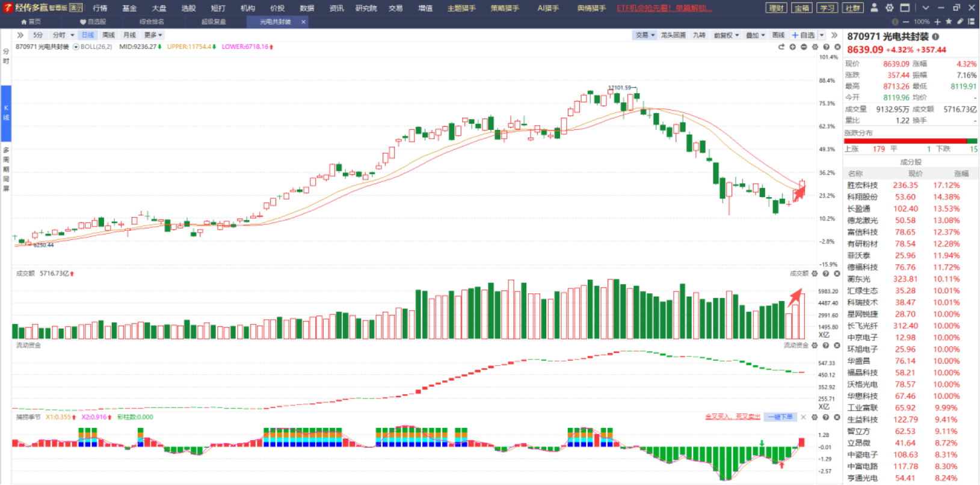The image size is (980, 485).
Task: Open the 选股 menu
Action: coord(189,8)
